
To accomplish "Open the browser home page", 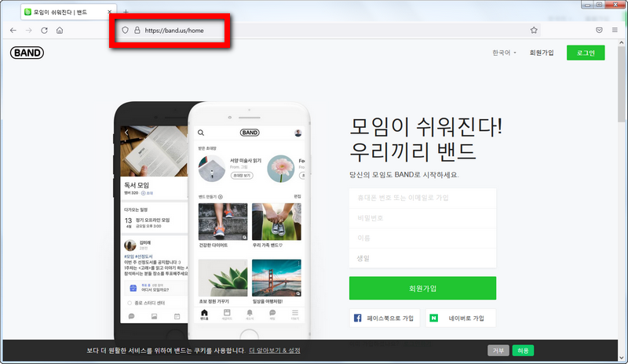I will pyautogui.click(x=60, y=31).
